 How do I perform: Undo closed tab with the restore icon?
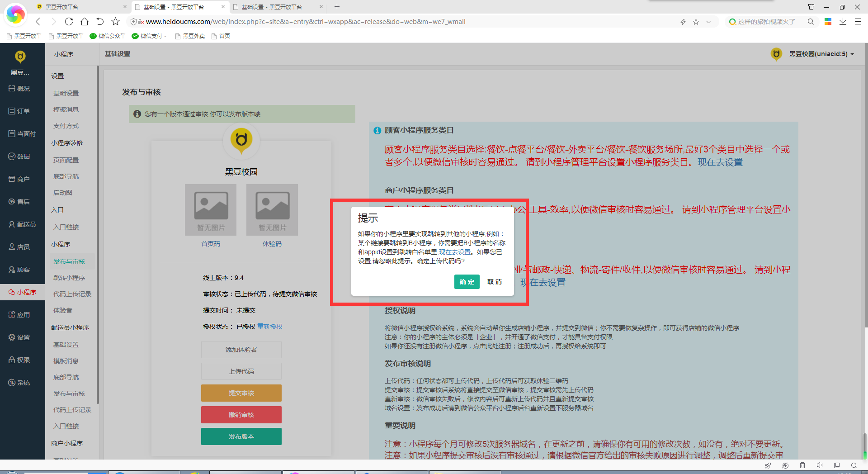[100, 21]
